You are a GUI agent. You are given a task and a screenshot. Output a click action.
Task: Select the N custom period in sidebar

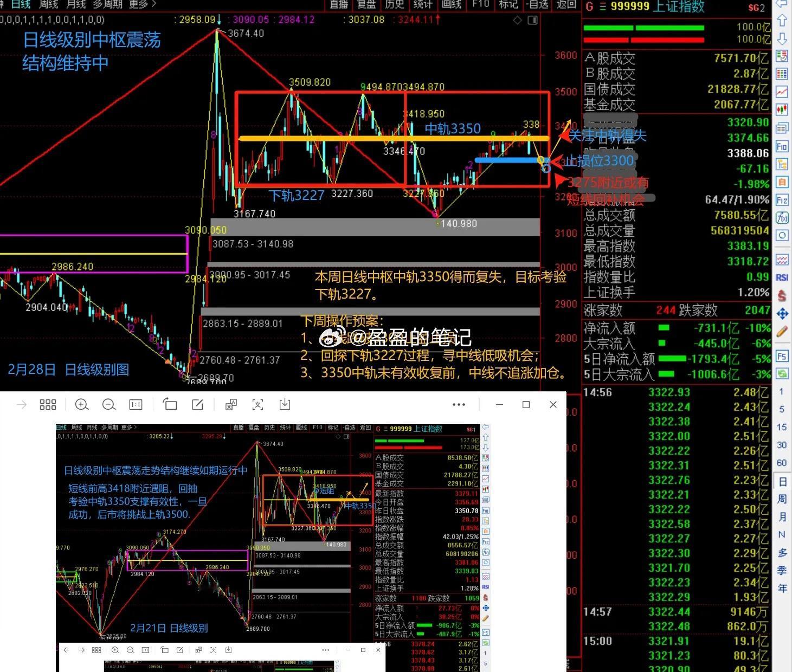coord(782,534)
